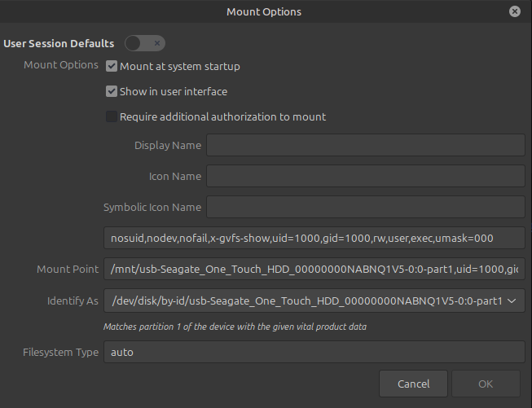Uncheck Mount at system startup

tap(112, 66)
